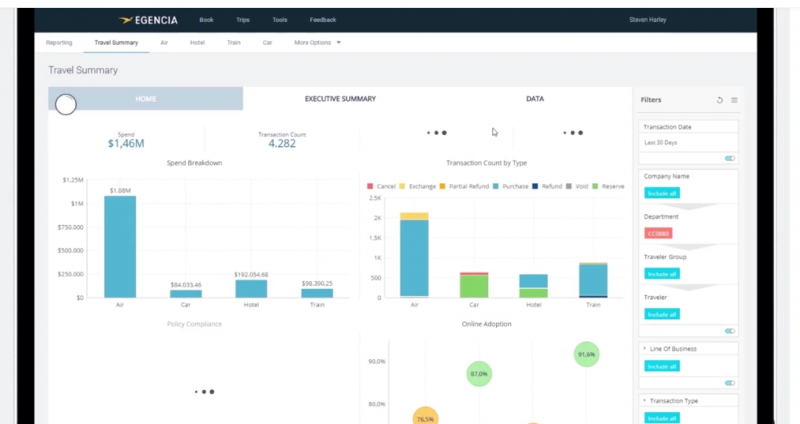Switch to the Air tab
Screen dimensions: 800x424
click(164, 43)
